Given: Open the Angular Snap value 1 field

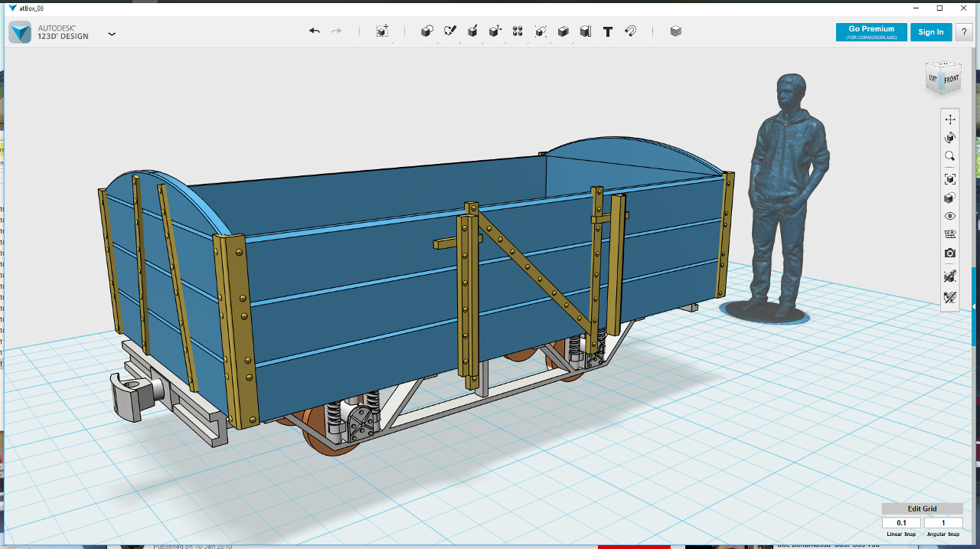Looking at the screenshot, I should (x=942, y=523).
